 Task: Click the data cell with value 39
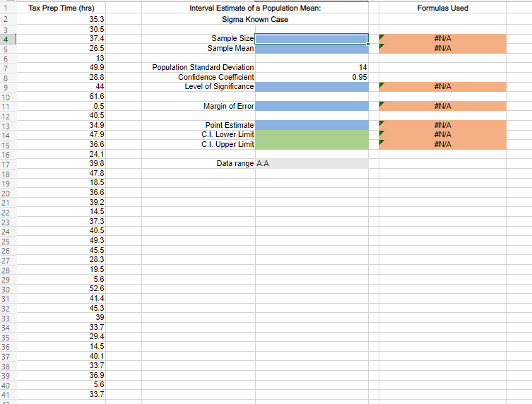click(x=61, y=318)
